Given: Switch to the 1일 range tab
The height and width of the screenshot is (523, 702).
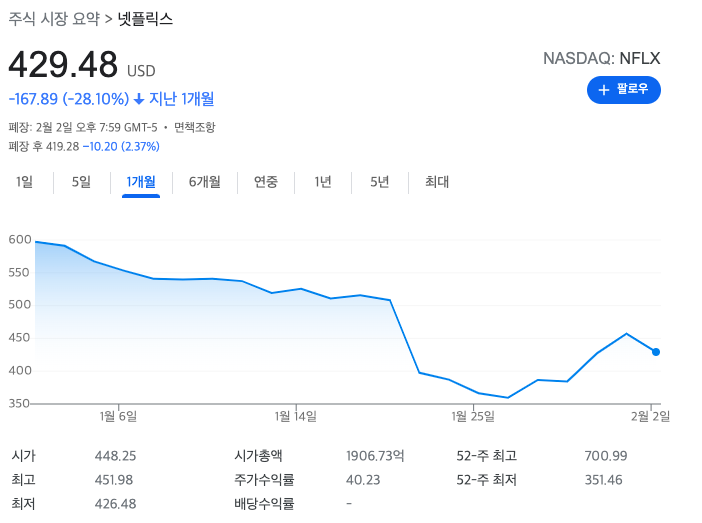Looking at the screenshot, I should (x=25, y=182).
